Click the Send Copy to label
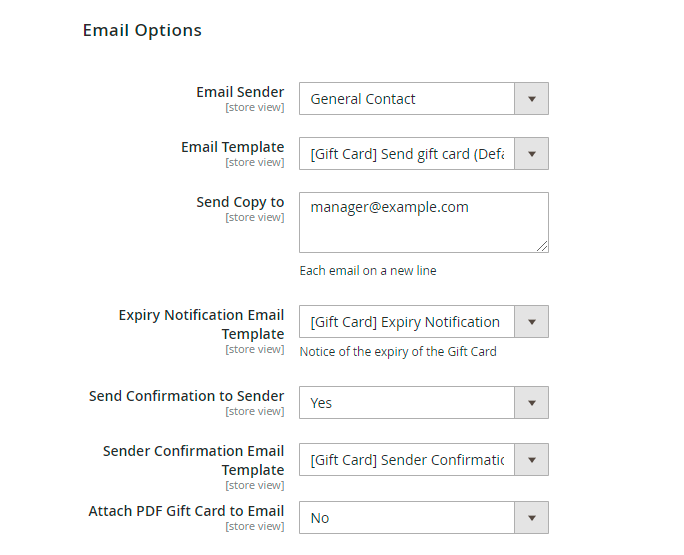 coord(240,202)
